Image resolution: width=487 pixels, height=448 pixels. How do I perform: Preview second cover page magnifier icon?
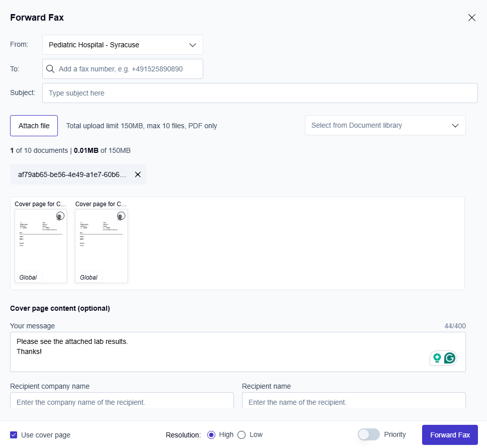(120, 216)
